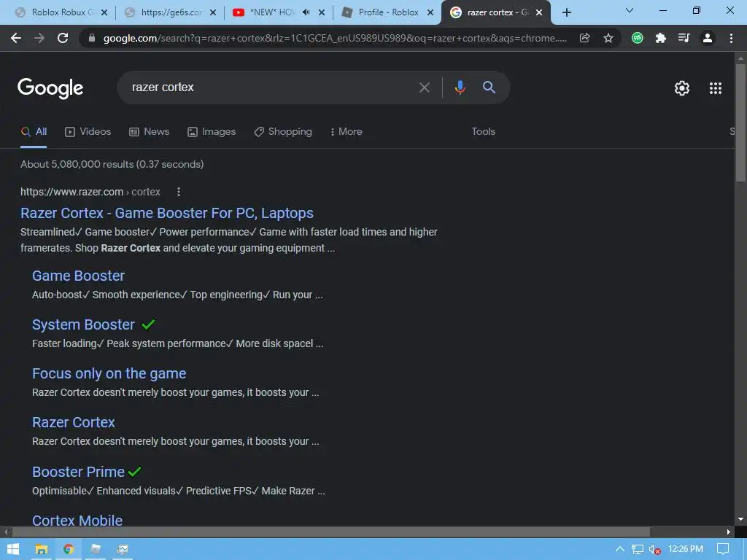Screen dimensions: 747x560
Task: Switch to Shopping results
Action: pos(283,131)
